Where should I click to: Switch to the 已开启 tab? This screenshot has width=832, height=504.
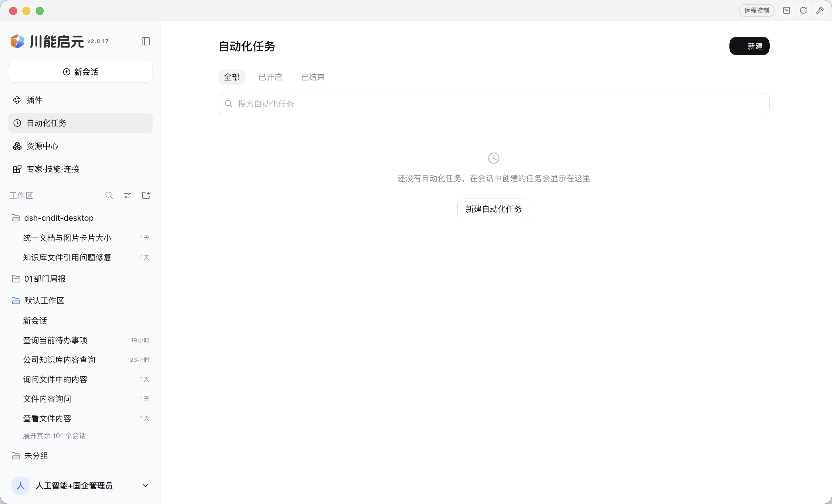pyautogui.click(x=270, y=77)
